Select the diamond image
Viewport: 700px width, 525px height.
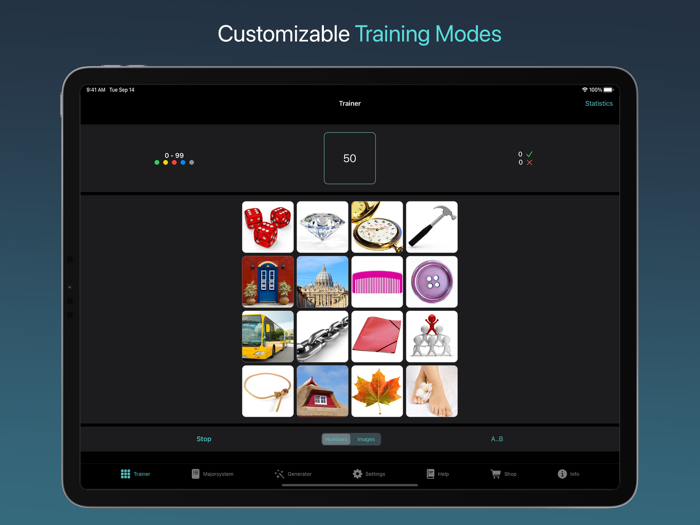(x=322, y=227)
